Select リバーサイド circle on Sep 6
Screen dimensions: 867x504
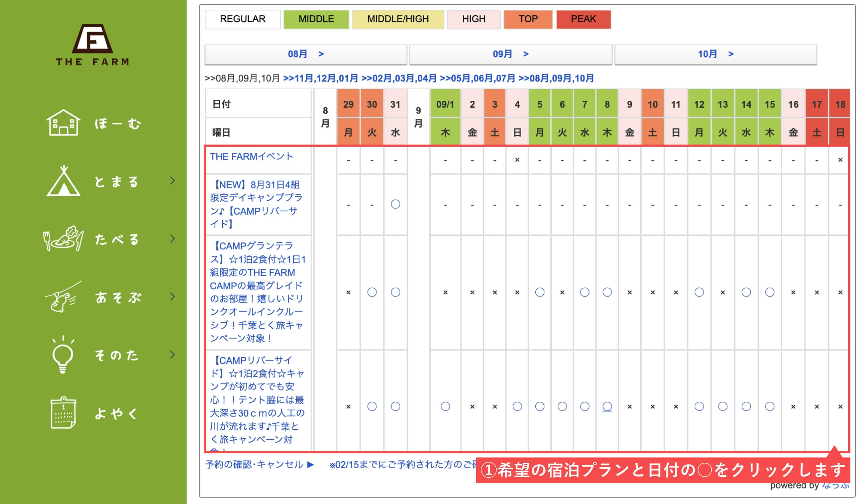pyautogui.click(x=562, y=406)
